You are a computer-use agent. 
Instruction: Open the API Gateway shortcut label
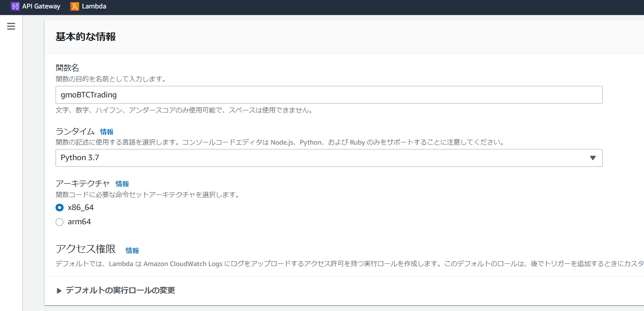click(41, 7)
